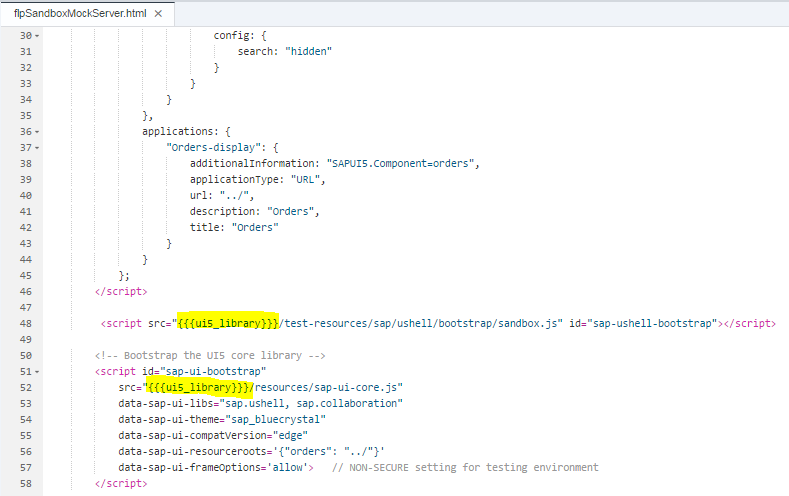Image resolution: width=789 pixels, height=496 pixels.
Task: Click the Bootstrap the UI5 core library comment
Action: (210, 355)
